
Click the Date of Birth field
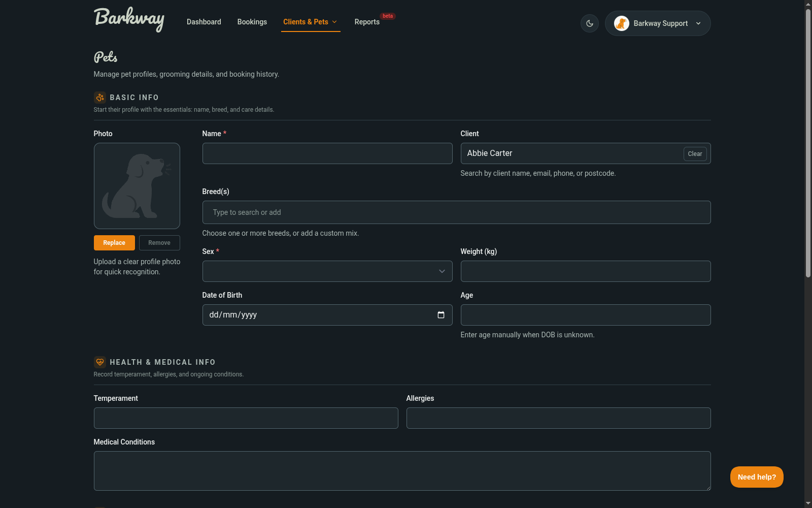point(327,315)
